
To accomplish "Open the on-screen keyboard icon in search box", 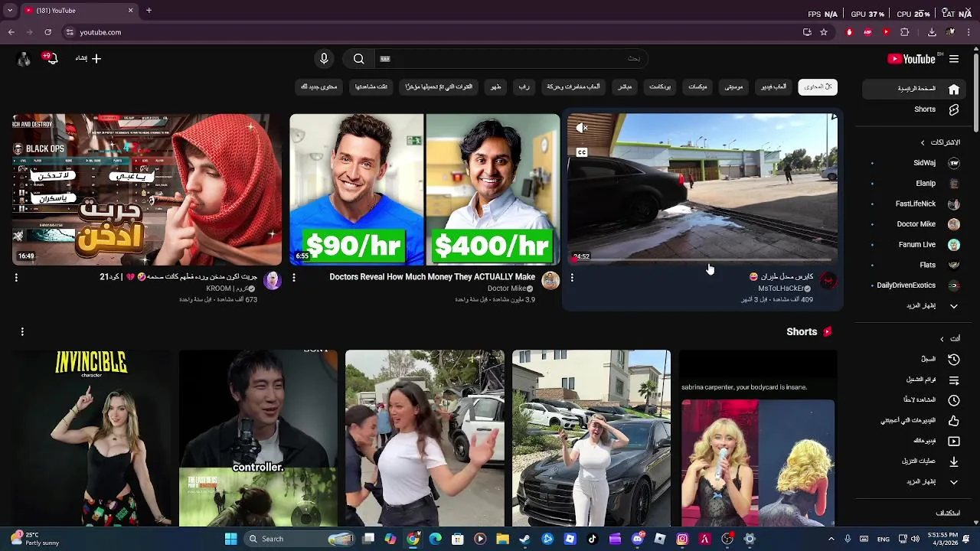I will pyautogui.click(x=385, y=59).
